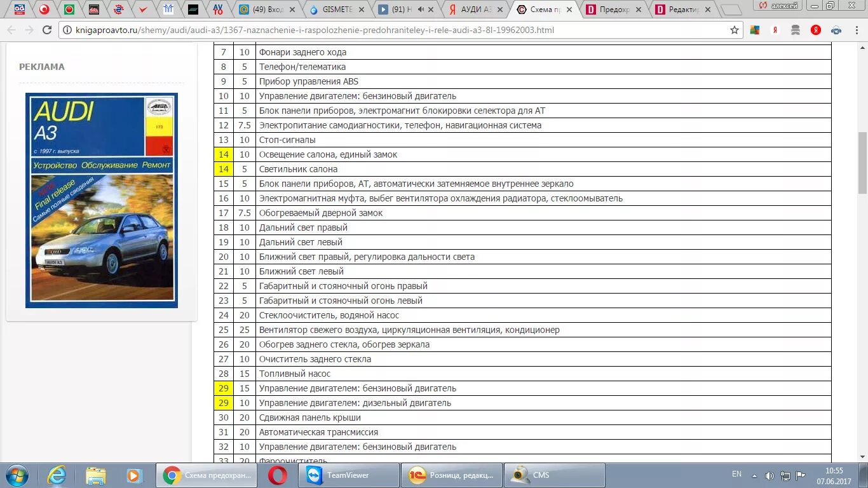Viewport: 868px width, 488px height.
Task: Open the clock showing 10:55
Action: click(x=834, y=475)
